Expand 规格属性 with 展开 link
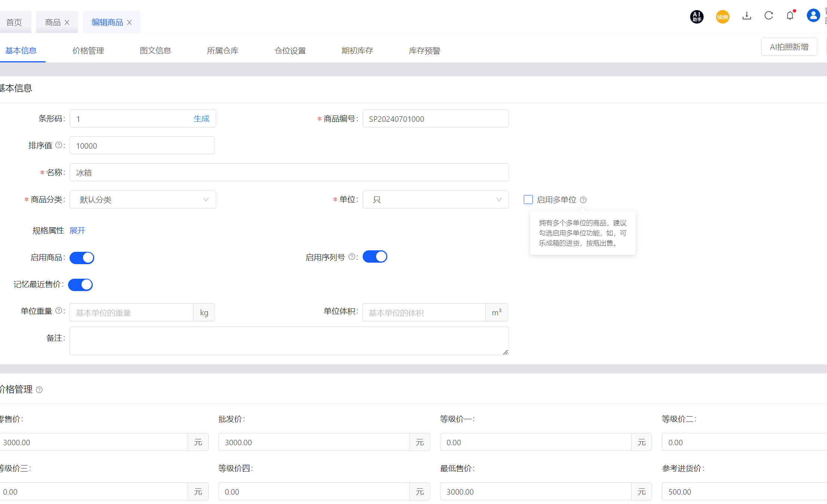 [77, 231]
